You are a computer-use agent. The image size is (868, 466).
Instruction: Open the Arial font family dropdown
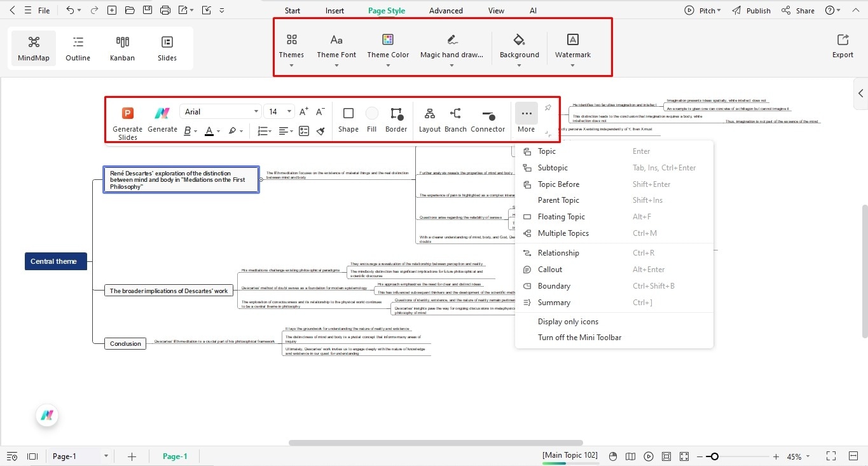point(221,111)
